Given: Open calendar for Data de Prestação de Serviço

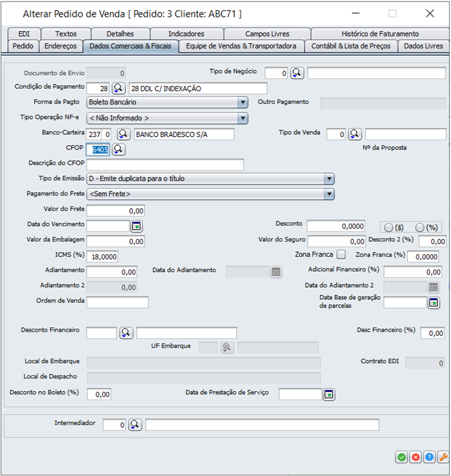Looking at the screenshot, I should pos(329,394).
